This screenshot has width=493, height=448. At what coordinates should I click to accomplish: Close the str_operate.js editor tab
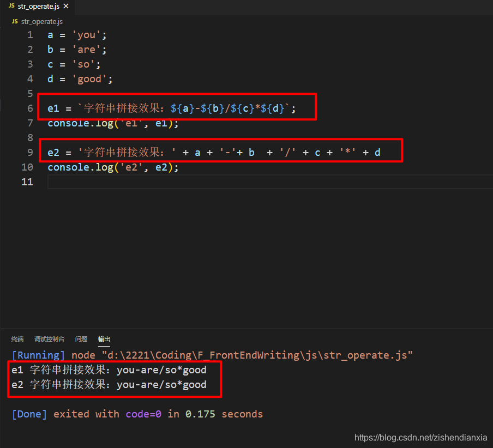coord(65,7)
